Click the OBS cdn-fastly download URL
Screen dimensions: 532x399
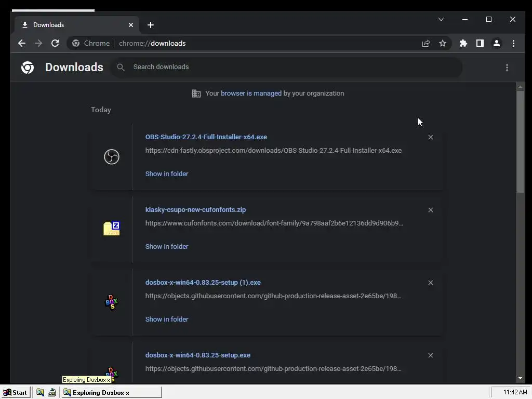(x=273, y=150)
